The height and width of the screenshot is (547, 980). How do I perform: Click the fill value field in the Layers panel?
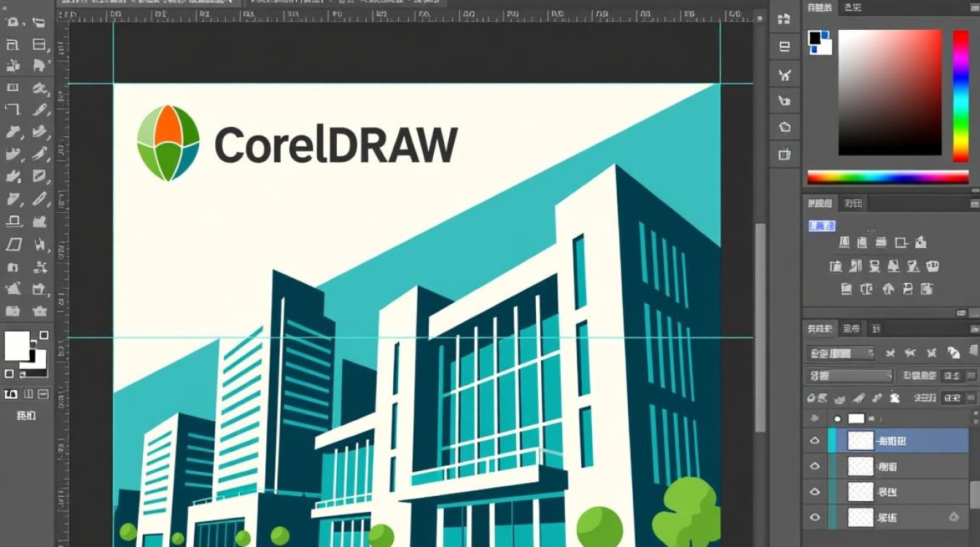[951, 398]
